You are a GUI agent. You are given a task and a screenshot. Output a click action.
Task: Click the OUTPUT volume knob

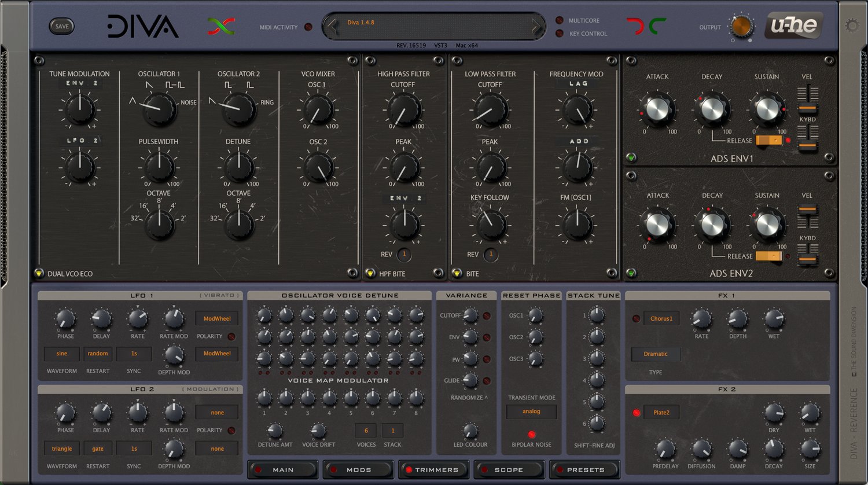pyautogui.click(x=741, y=26)
